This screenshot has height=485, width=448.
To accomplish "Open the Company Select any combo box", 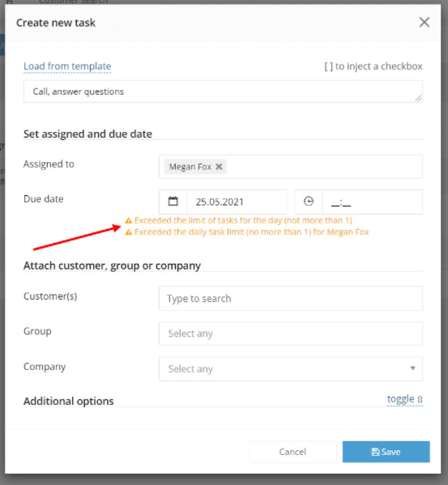I will coord(291,368).
